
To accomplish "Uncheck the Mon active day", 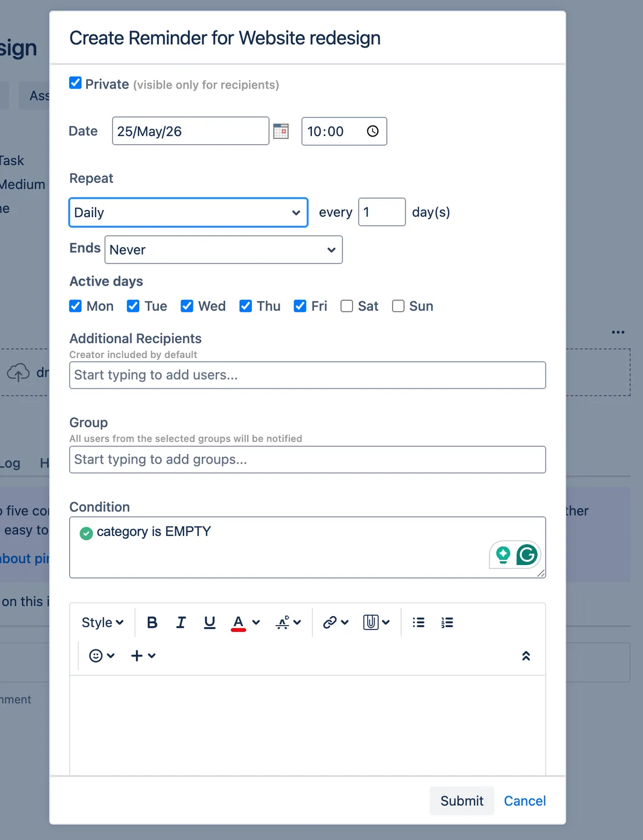I will [76, 306].
